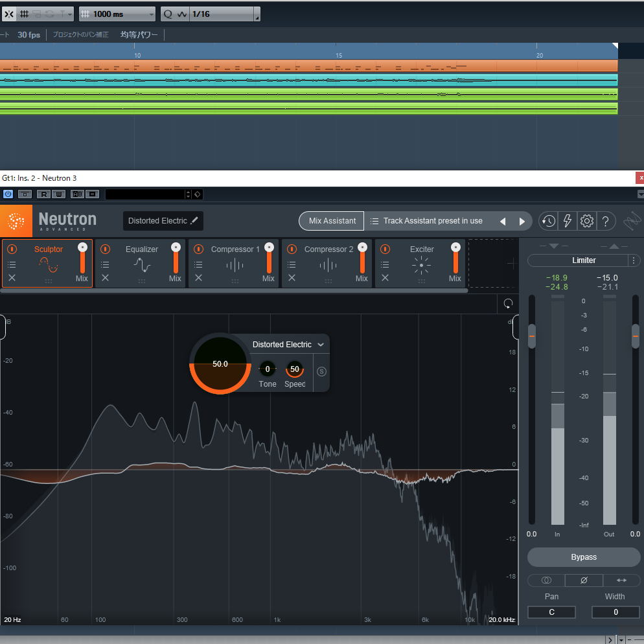The height and width of the screenshot is (644, 644).
Task: Toggle the W write automation button
Action: point(59,194)
